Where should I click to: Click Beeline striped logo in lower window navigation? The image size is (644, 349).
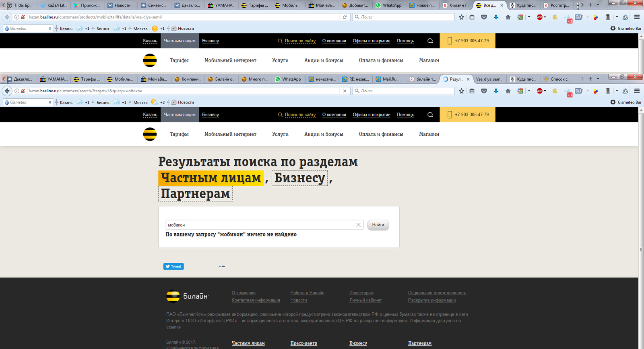150,134
